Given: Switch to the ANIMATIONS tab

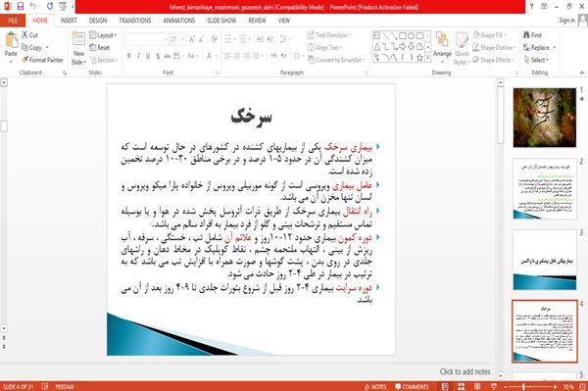Looking at the screenshot, I should point(179,21).
